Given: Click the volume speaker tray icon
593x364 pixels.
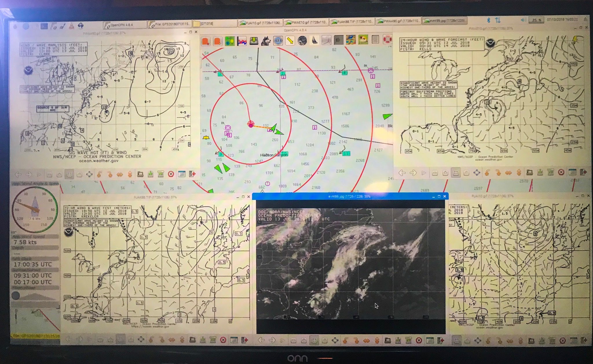Looking at the screenshot, I should click(523, 20).
